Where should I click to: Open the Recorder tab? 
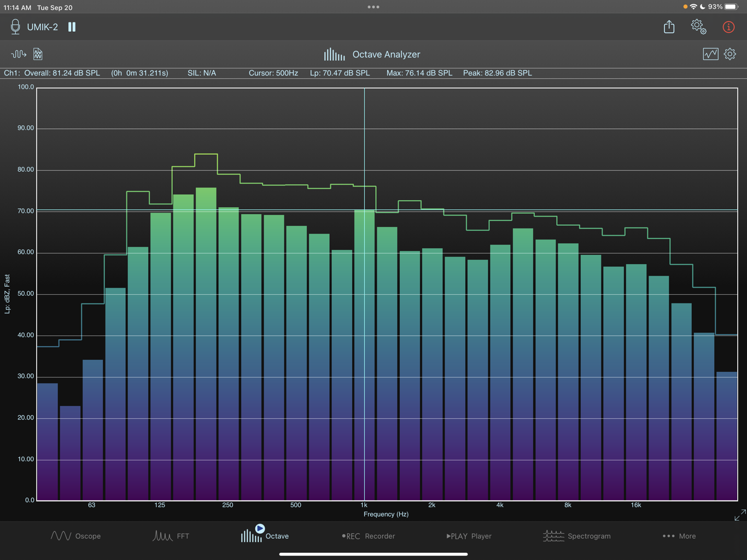coord(369,536)
